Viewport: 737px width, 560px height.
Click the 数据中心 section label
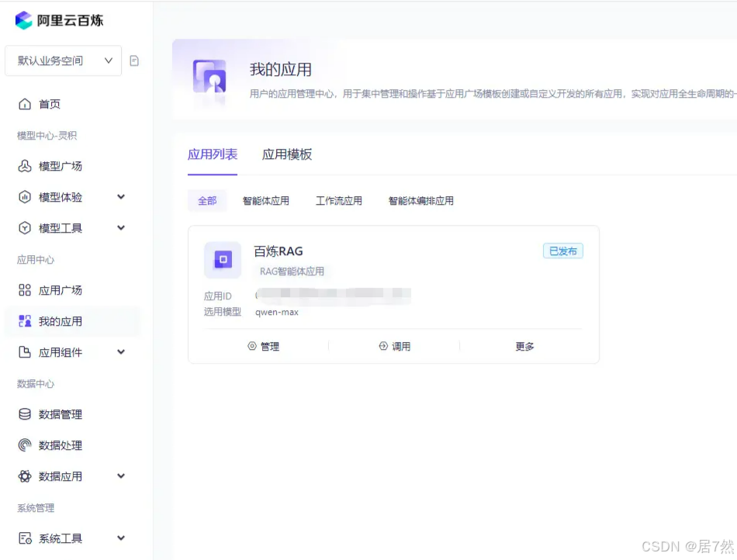click(36, 383)
